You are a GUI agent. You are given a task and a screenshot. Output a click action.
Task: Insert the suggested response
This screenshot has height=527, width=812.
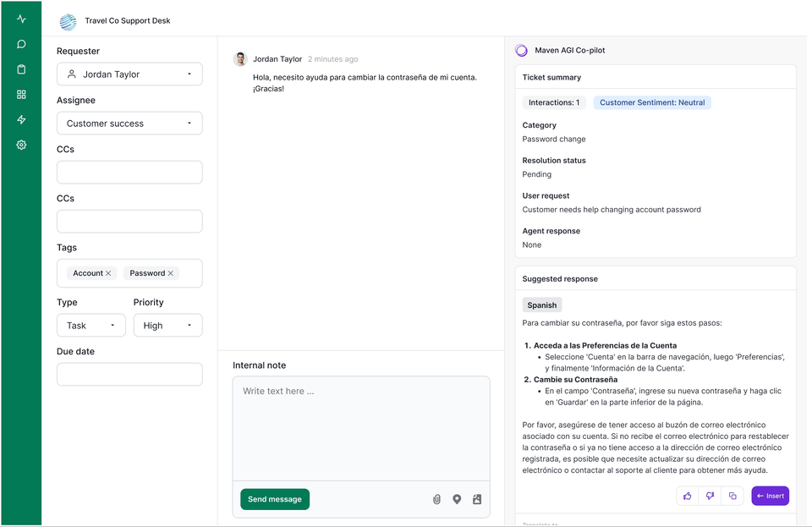point(770,496)
